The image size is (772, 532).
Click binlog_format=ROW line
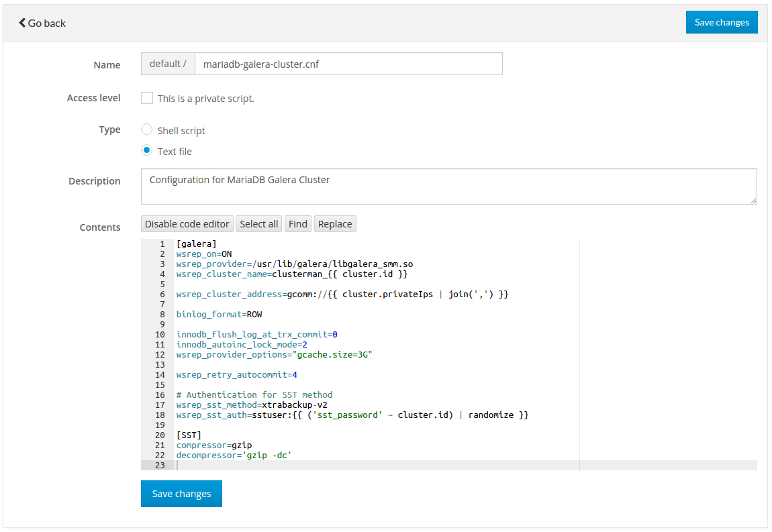tap(219, 315)
